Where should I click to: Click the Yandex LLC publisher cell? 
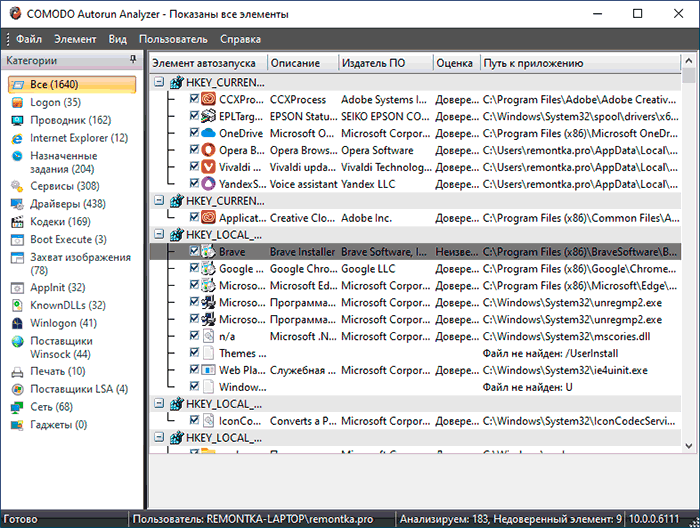click(x=368, y=184)
